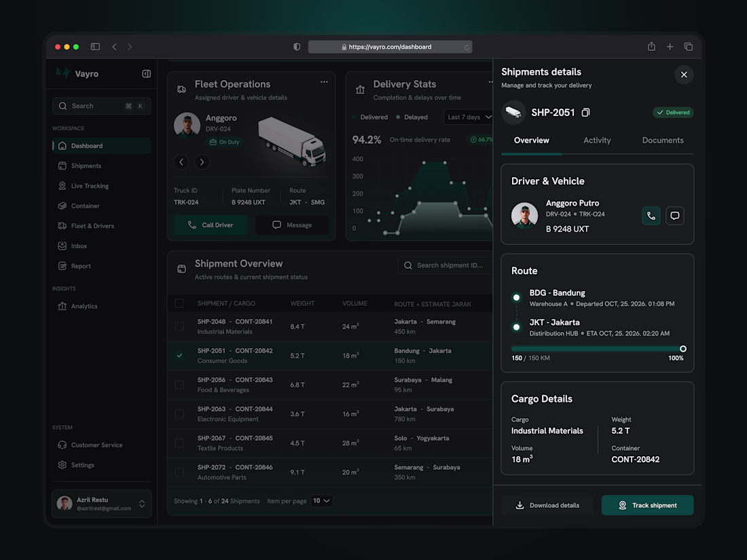Click the sidebar Search field
This screenshot has width=747, height=560.
pos(101,106)
